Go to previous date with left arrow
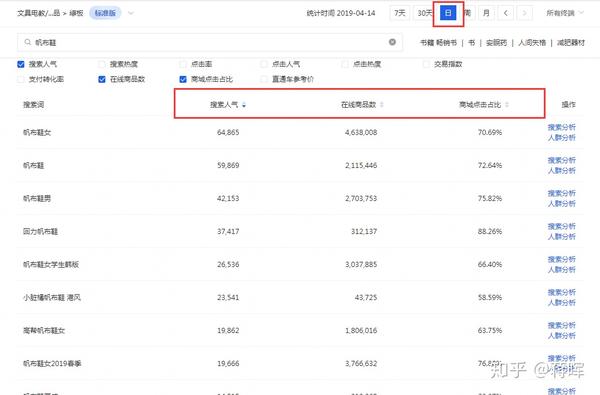 [x=505, y=13]
